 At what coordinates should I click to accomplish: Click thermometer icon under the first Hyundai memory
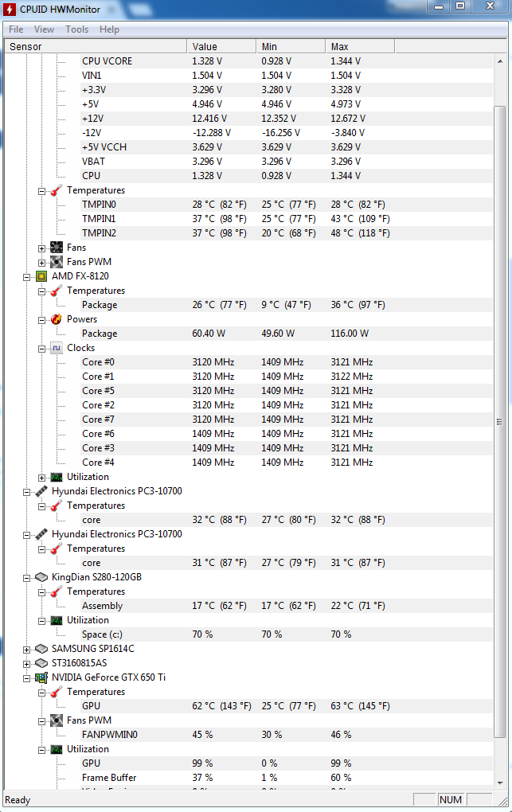[57, 506]
